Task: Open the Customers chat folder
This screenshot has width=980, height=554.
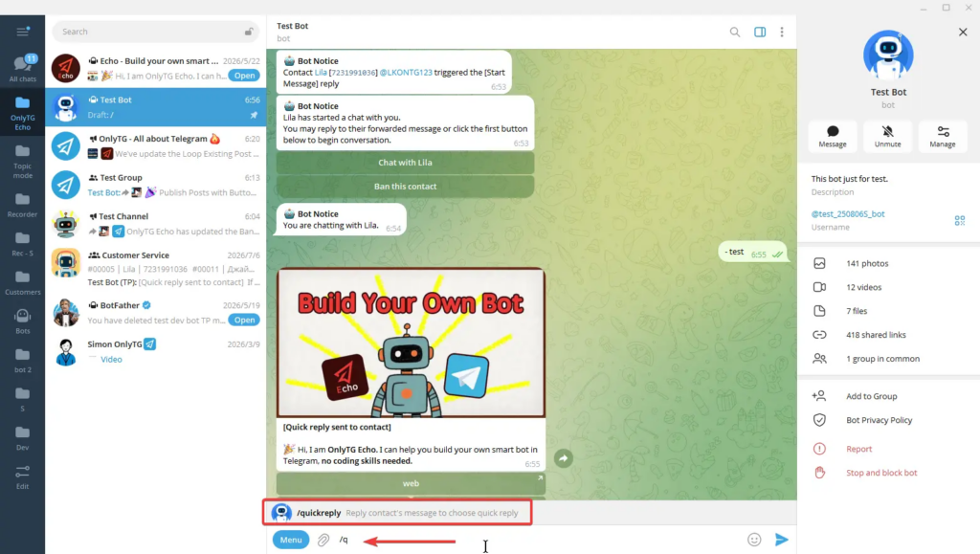Action: [x=23, y=283]
